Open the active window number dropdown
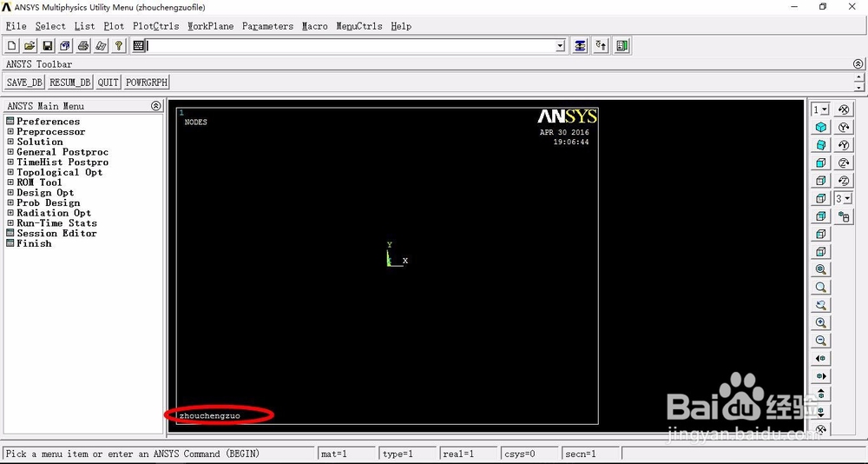The image size is (868, 464). (x=825, y=109)
